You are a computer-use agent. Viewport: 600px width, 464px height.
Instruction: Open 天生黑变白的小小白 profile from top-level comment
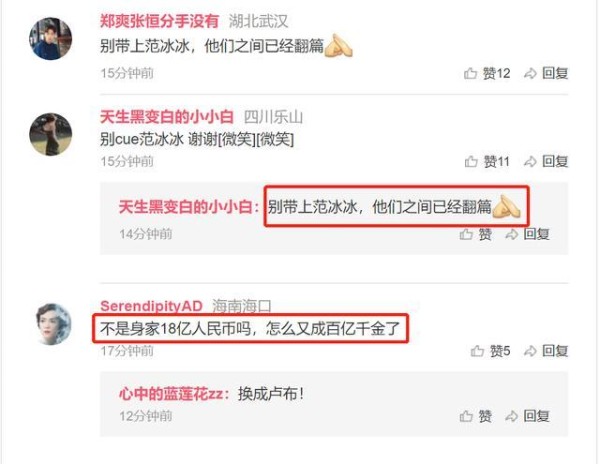(x=167, y=117)
